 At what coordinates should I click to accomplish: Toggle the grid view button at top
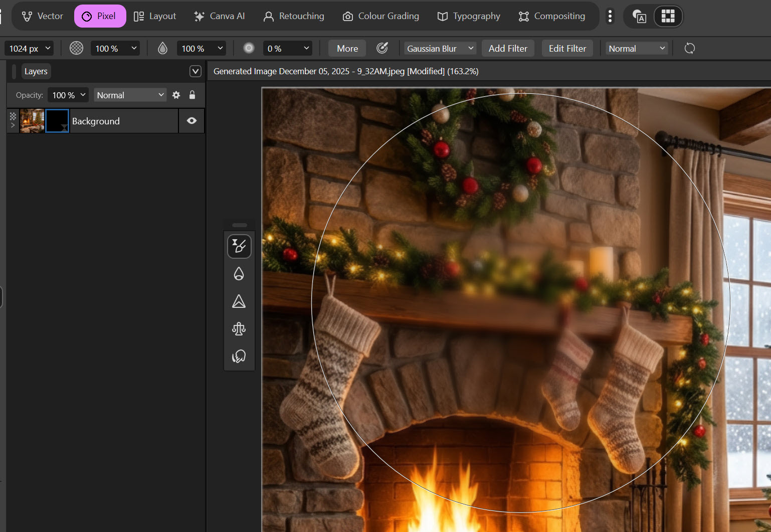tap(668, 16)
